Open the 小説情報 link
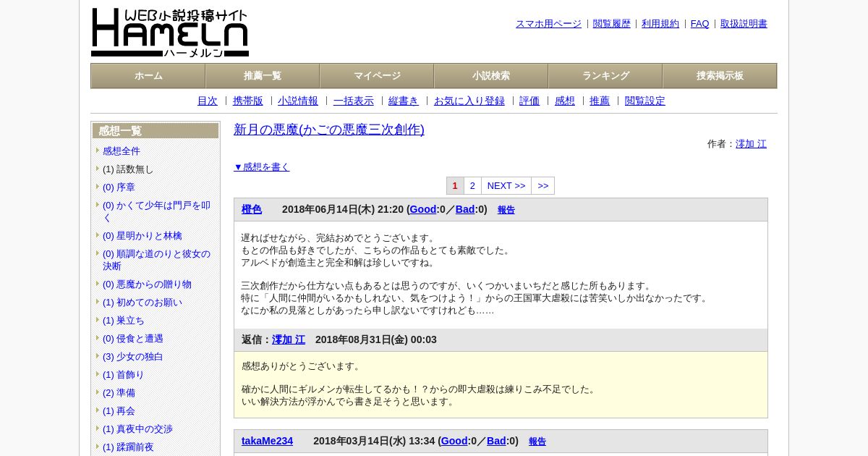Screen dimensions: 868x456 click(298, 101)
